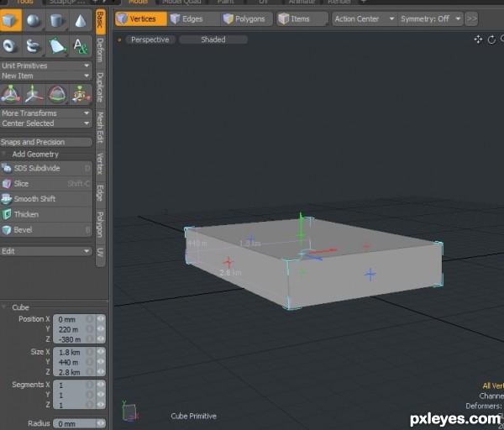The height and width of the screenshot is (430, 504).
Task: Click the Segments X field
Action: point(74,385)
